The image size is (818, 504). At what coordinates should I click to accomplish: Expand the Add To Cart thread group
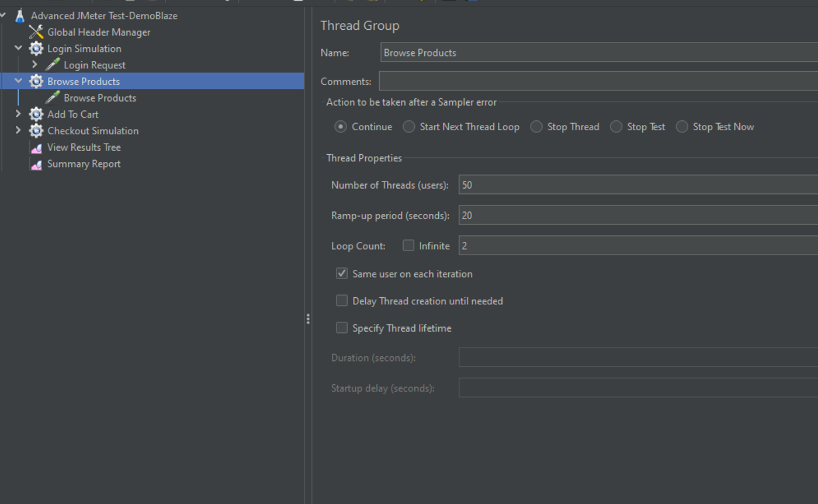[x=18, y=114]
